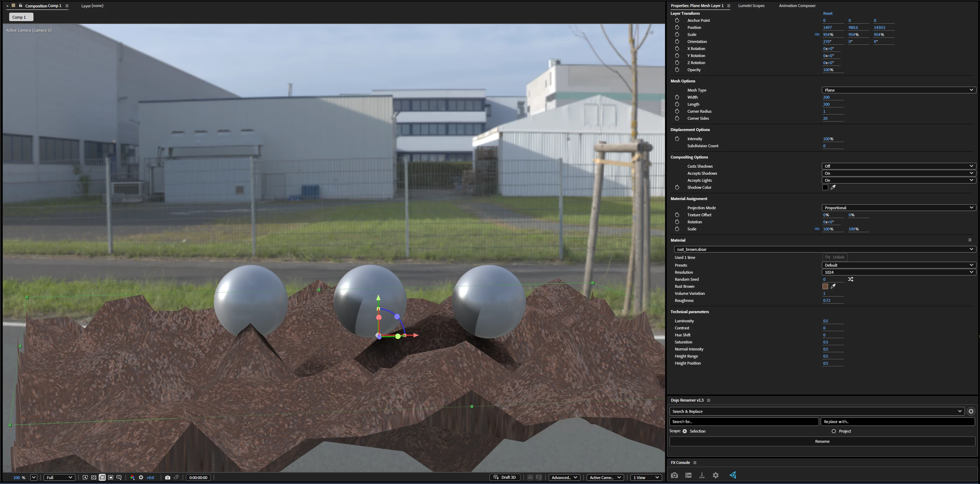
Task: Click Reset in Layer Transform
Action: point(827,13)
